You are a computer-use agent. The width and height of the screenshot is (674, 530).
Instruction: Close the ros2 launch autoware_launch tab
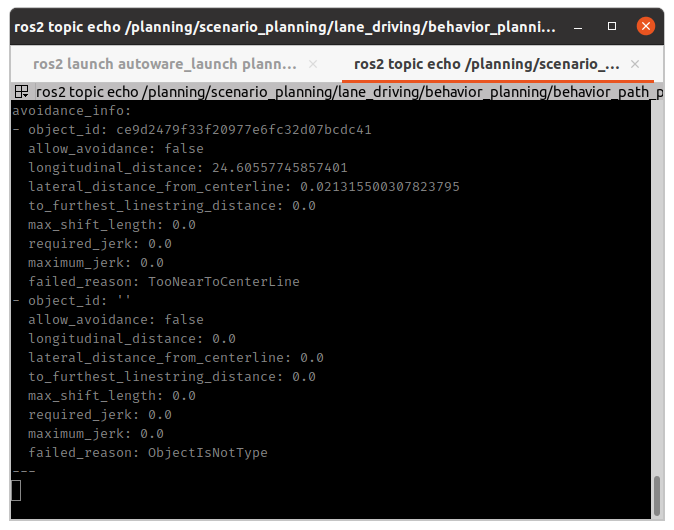[313, 64]
